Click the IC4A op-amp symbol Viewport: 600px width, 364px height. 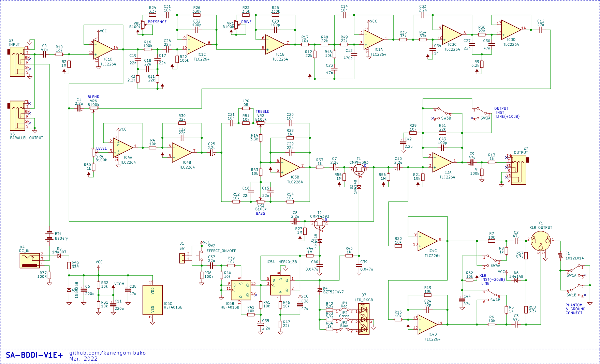point(123,147)
